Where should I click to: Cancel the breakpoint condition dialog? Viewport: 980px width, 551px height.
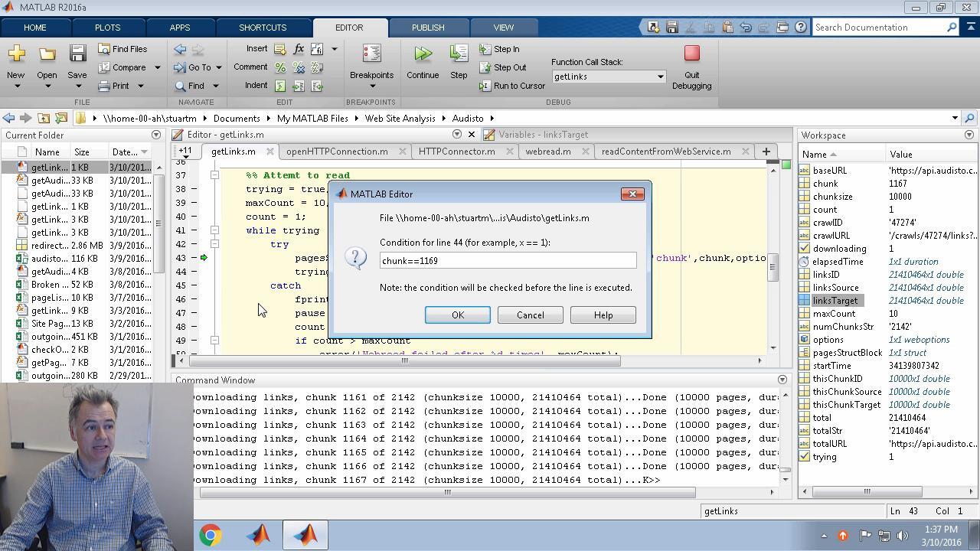point(530,315)
